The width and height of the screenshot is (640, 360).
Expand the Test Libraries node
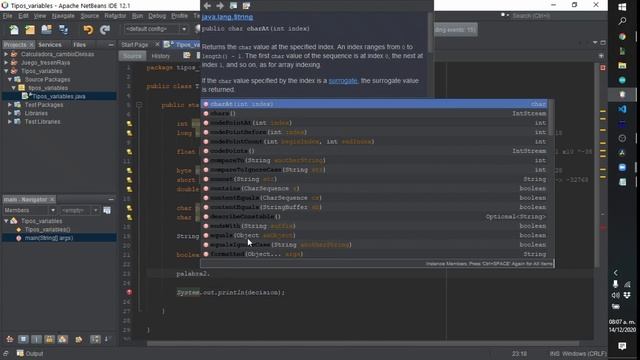click(x=10, y=122)
